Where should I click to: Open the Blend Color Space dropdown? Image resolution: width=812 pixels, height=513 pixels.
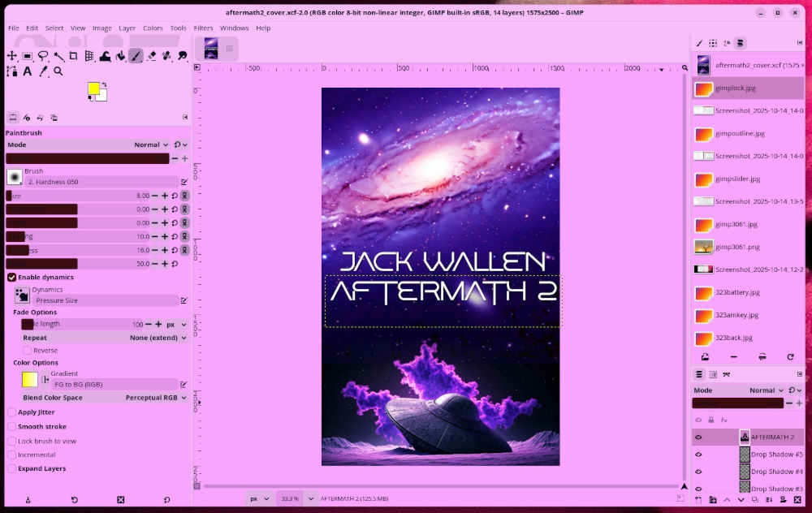(155, 398)
